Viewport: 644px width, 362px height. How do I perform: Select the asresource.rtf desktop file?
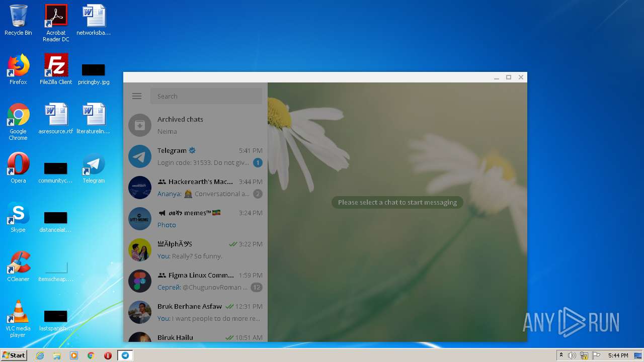(56, 119)
